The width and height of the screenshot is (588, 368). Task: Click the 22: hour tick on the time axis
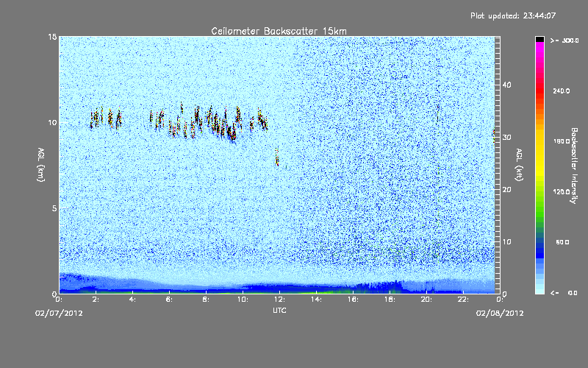click(463, 300)
